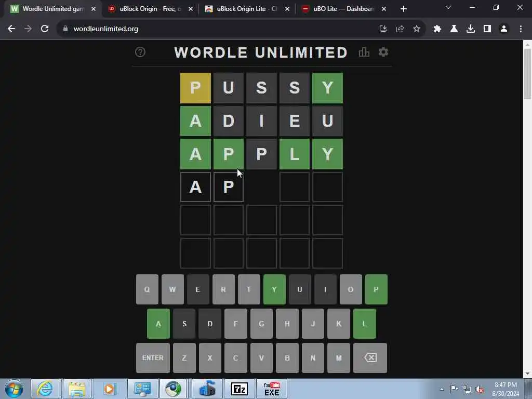Click the volume muted tray icon

pos(480,389)
